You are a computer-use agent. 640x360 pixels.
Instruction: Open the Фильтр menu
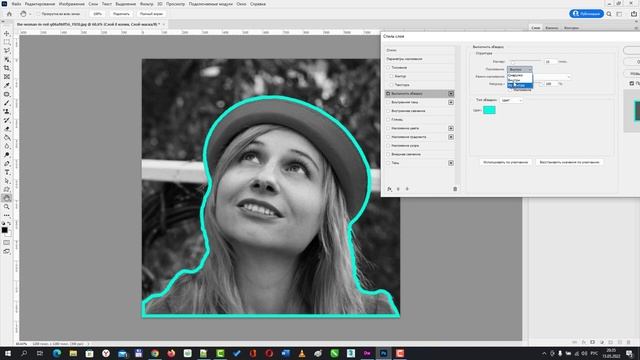[146, 4]
